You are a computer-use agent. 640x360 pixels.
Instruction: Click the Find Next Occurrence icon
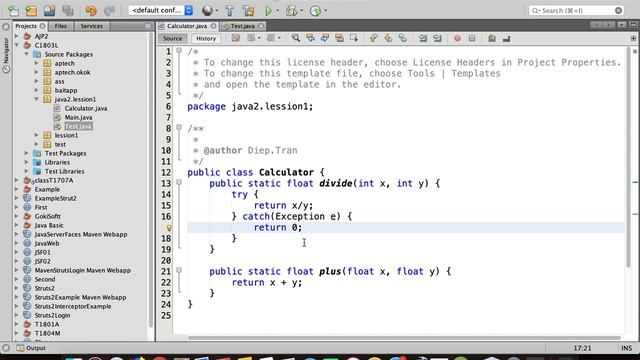tap(325, 38)
